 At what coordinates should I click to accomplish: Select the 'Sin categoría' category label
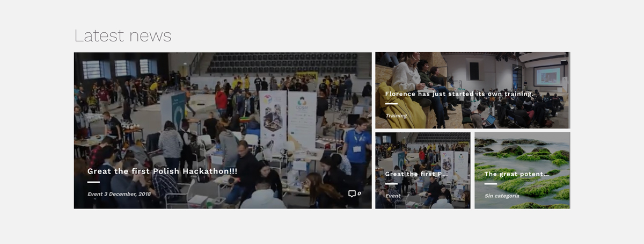pos(502,196)
